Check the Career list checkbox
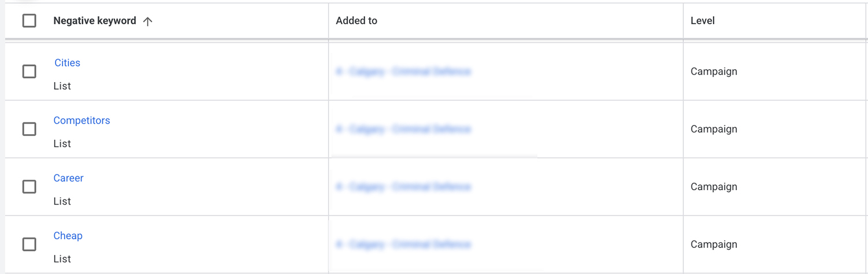The image size is (868, 274). [29, 187]
